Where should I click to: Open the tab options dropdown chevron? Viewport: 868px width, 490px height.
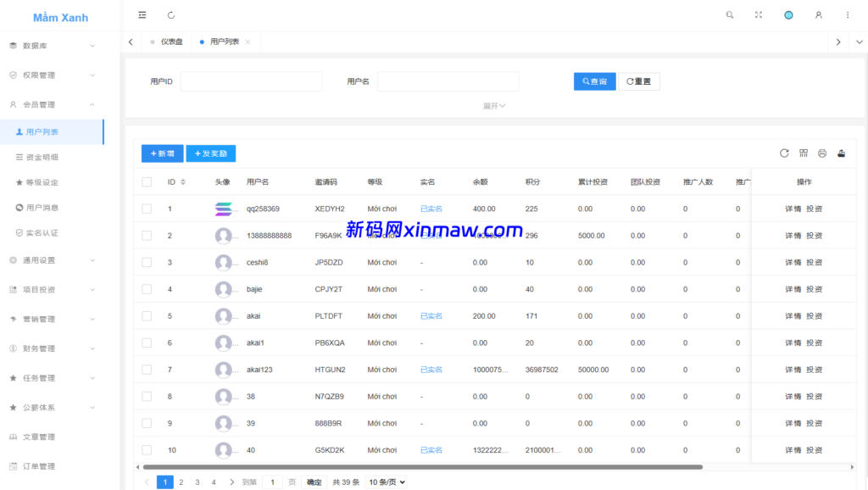point(860,42)
